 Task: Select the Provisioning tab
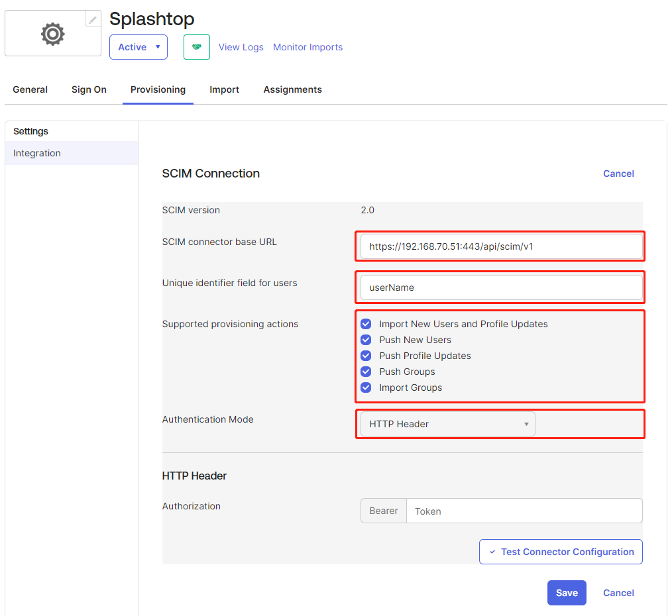pos(158,89)
